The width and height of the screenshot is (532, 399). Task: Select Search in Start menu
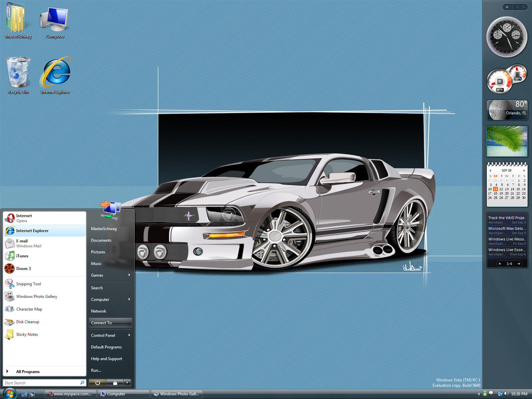coord(110,288)
